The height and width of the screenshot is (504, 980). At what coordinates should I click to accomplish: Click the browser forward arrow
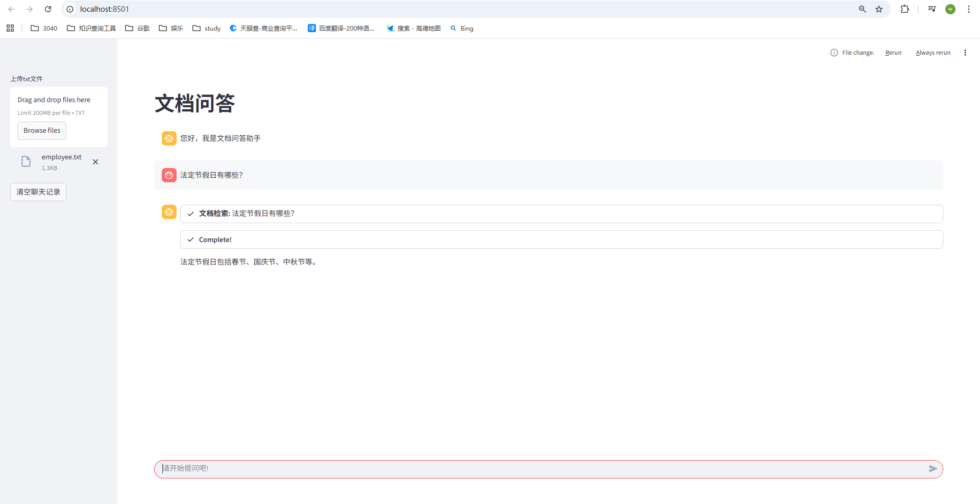[30, 9]
